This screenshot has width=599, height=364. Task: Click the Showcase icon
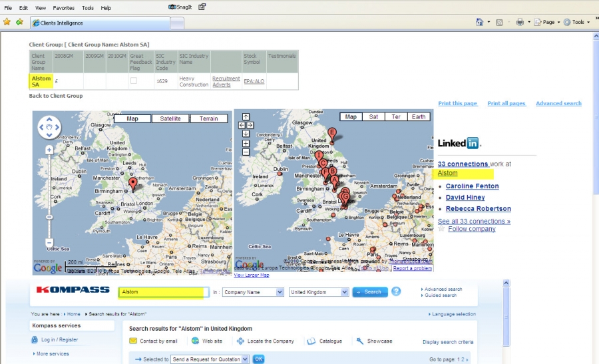360,341
